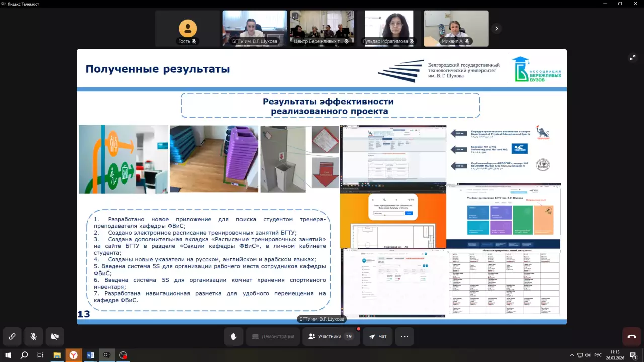The image size is (644, 362).
Task: Toggle the microphone mute button
Action: (34, 336)
